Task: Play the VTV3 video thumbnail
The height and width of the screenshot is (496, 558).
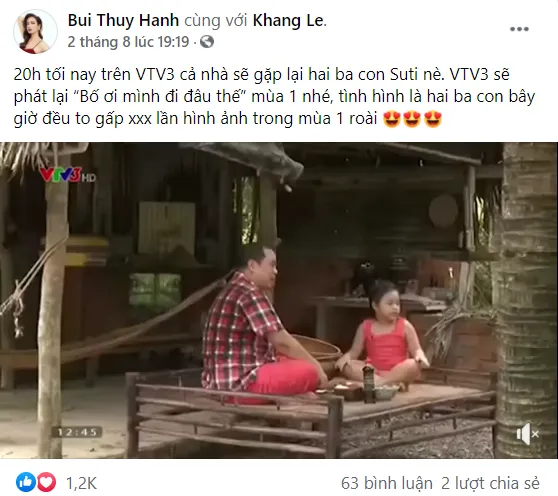Action: tap(279, 300)
